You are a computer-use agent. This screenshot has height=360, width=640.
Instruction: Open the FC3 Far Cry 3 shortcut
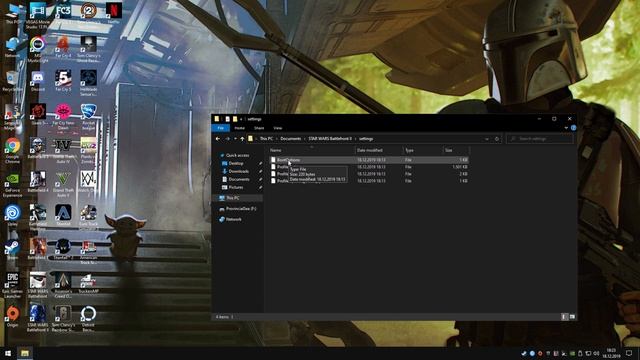pyautogui.click(x=63, y=12)
